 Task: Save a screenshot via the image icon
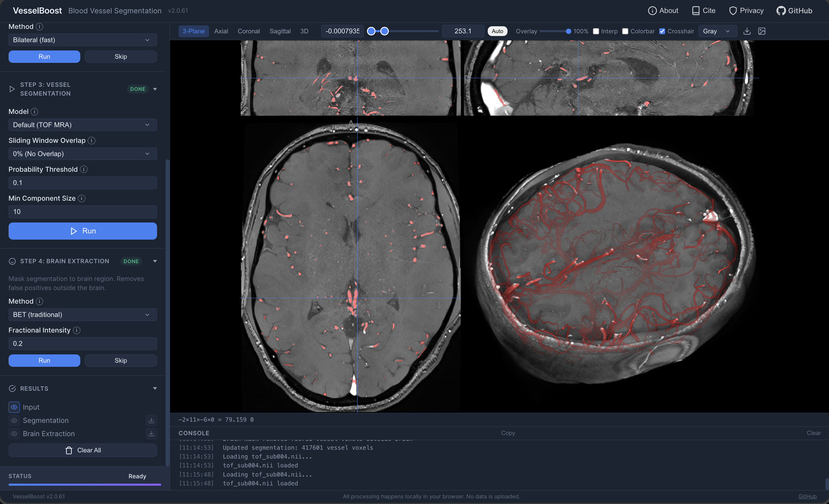[x=762, y=31]
